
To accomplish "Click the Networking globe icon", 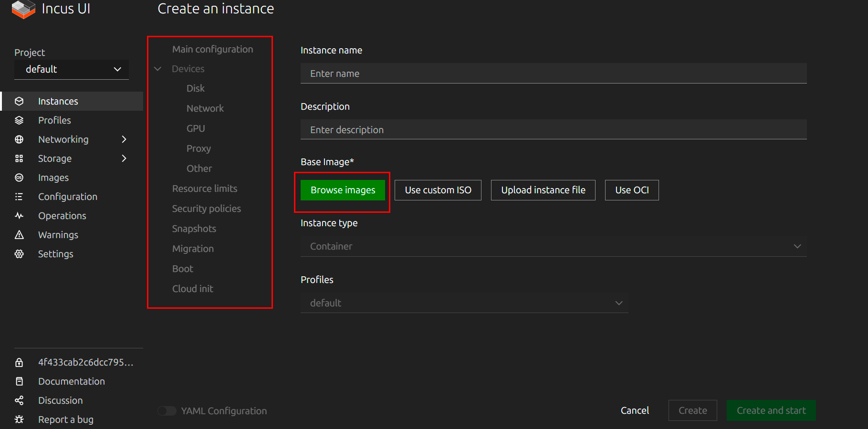I will tap(19, 139).
